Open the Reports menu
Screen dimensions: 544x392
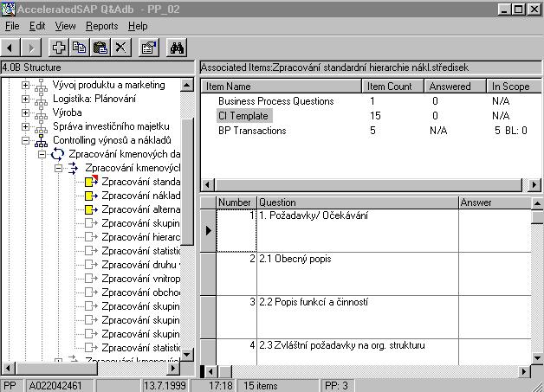(101, 26)
